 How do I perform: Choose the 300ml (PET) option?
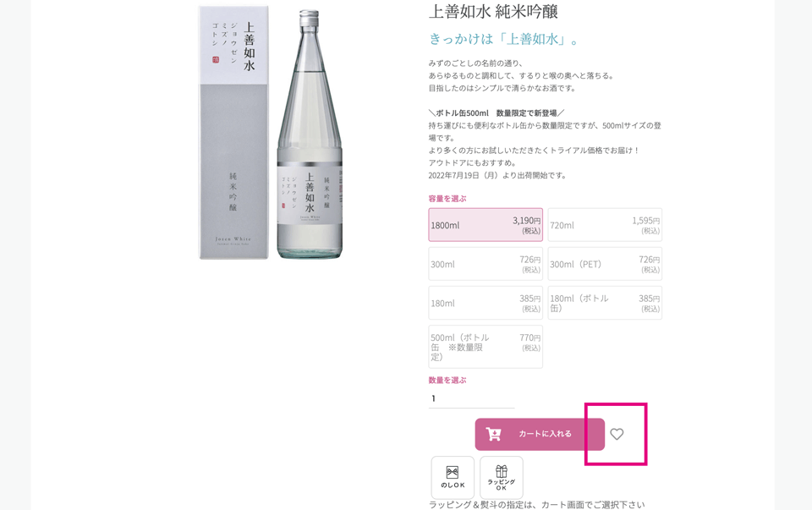tap(605, 264)
